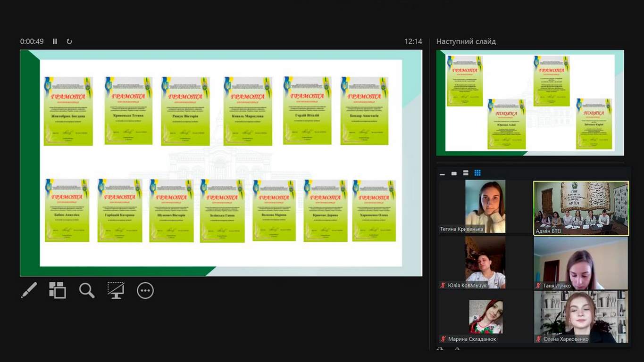Screen dimensions: 644x362
Task: Click Тетяна Кривенька video tile
Action: [x=485, y=206]
